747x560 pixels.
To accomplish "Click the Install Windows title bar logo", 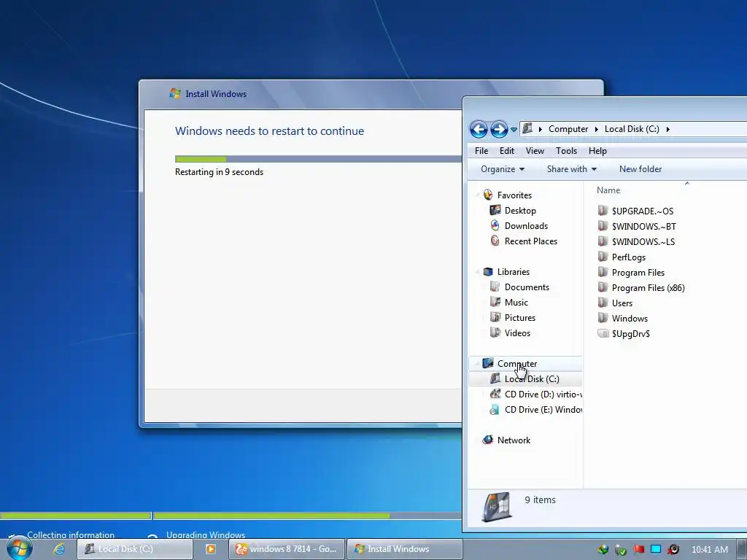I will [175, 93].
